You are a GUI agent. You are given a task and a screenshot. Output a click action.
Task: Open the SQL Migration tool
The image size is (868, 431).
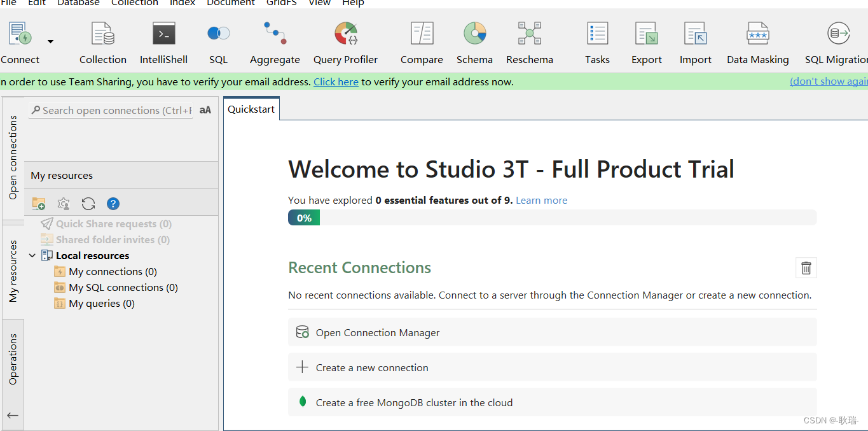tap(838, 41)
